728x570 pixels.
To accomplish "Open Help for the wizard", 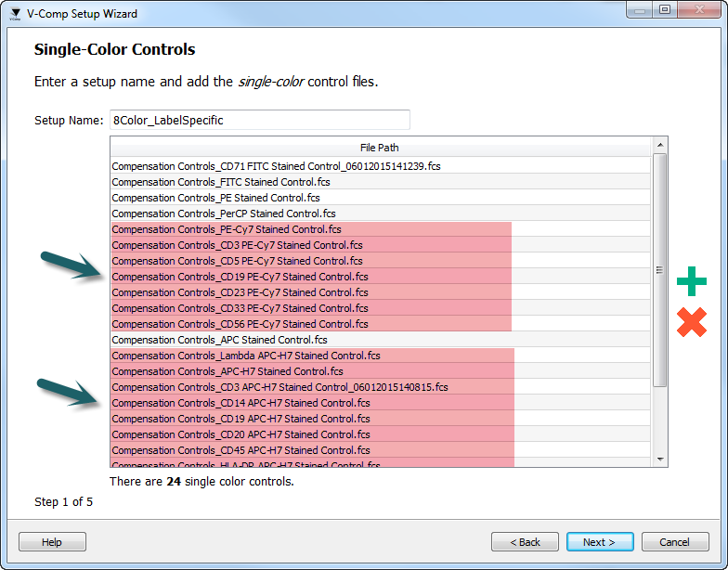I will coord(52,542).
